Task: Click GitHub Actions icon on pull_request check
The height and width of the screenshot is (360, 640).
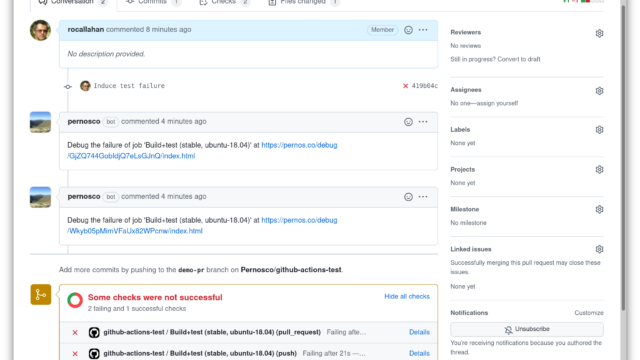Action: (94, 332)
